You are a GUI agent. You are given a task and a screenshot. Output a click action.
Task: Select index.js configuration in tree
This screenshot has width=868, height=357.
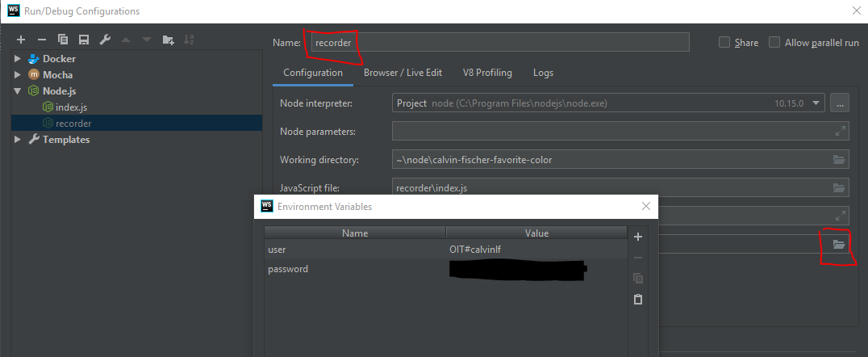pos(72,107)
